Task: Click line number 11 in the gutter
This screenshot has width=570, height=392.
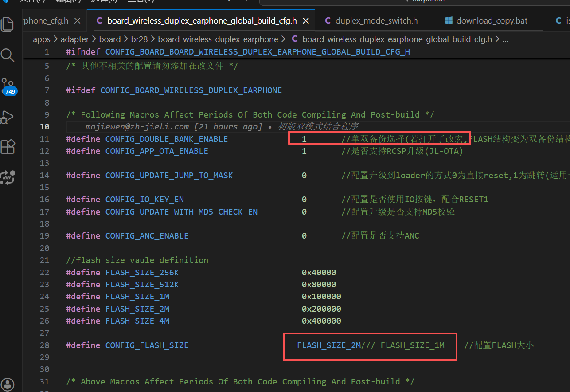Action: pos(45,139)
